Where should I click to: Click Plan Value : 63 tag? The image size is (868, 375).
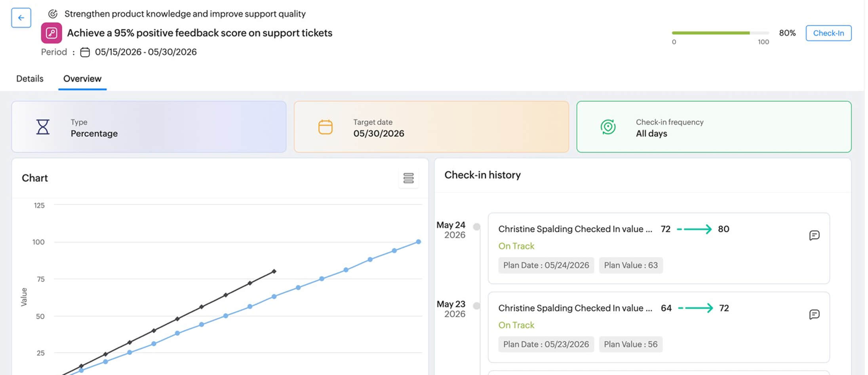(x=631, y=265)
